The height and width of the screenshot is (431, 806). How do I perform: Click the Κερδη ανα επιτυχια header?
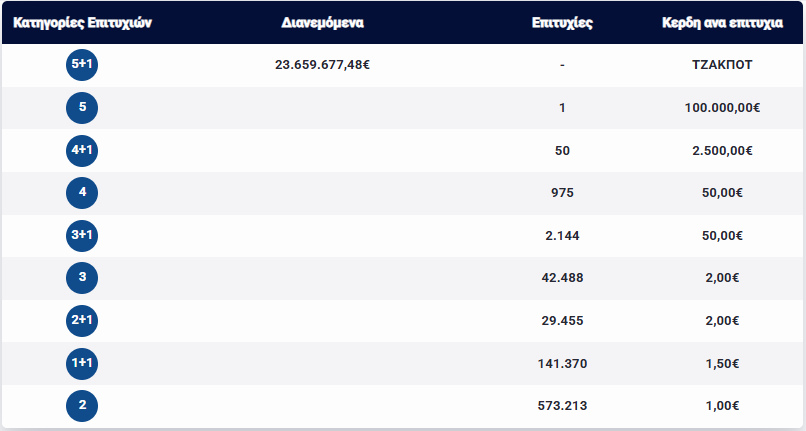pos(722,22)
